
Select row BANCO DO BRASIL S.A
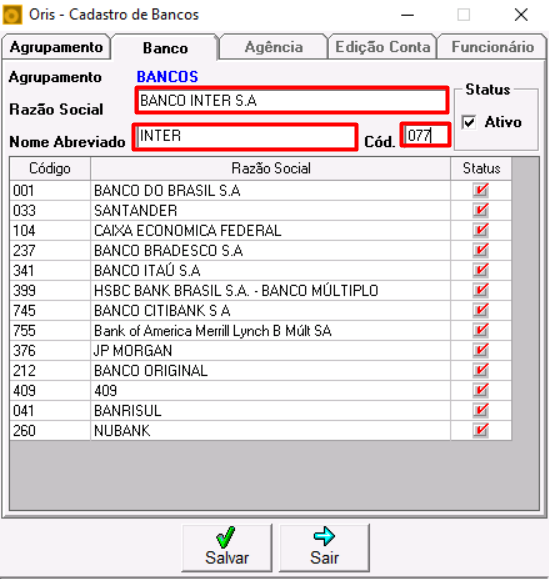tap(261, 191)
